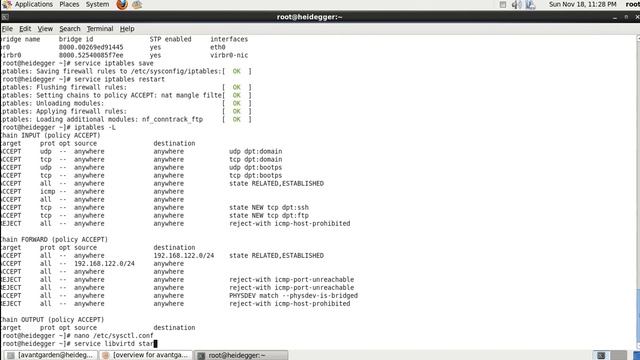Open the terminal Search menu

pyautogui.click(x=70, y=29)
